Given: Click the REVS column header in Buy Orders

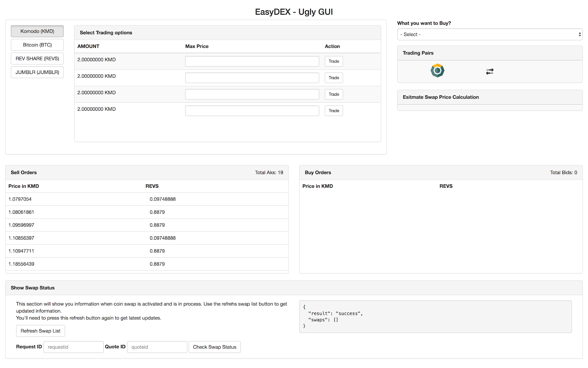Looking at the screenshot, I should pos(446,186).
